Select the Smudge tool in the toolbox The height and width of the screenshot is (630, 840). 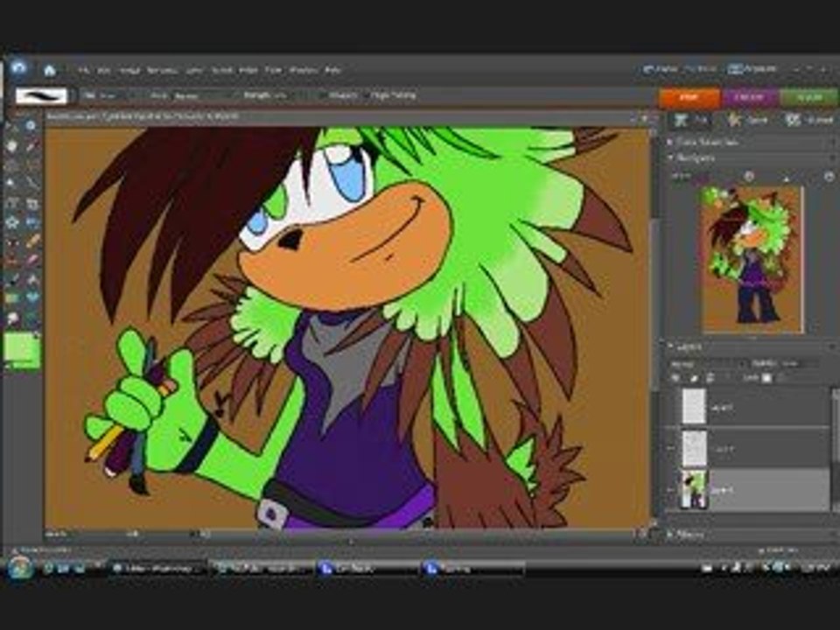(x=11, y=318)
